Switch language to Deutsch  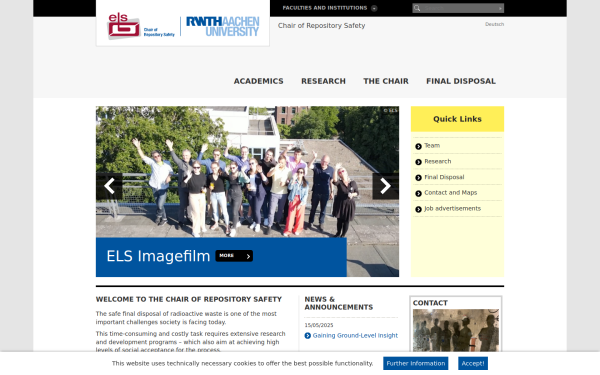click(x=494, y=24)
